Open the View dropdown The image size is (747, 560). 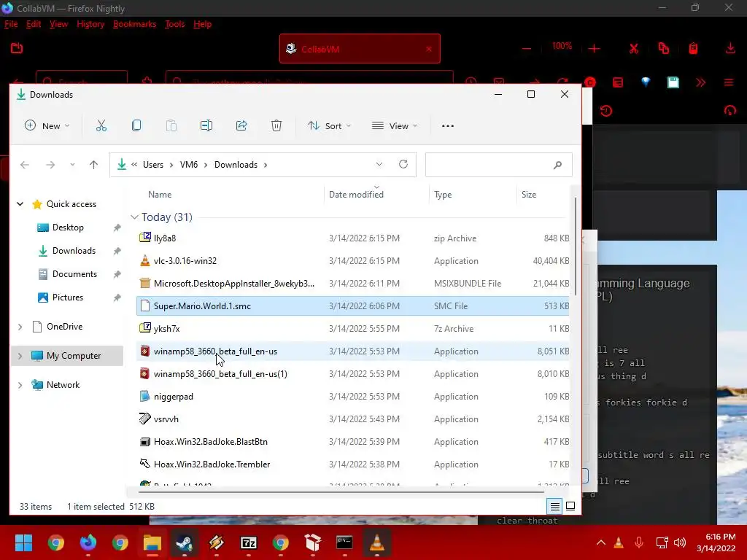(395, 125)
